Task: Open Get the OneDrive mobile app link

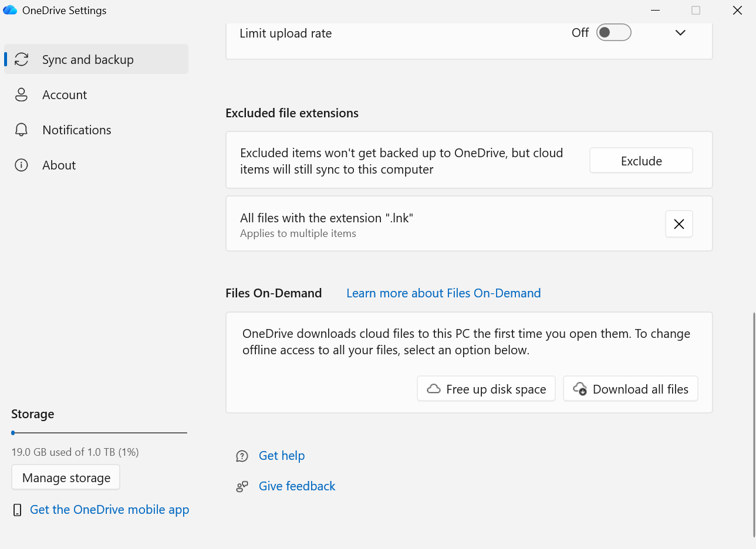Action: pos(110,510)
